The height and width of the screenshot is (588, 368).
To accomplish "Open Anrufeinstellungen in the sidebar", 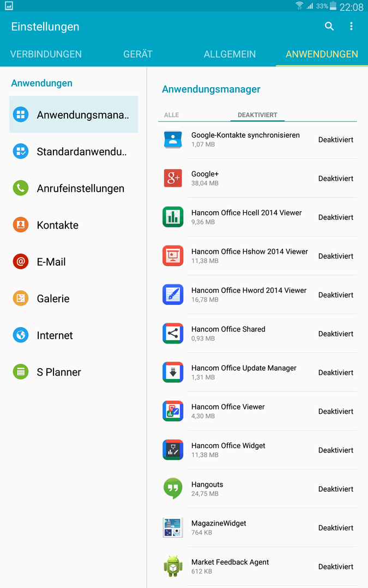I will (74, 188).
